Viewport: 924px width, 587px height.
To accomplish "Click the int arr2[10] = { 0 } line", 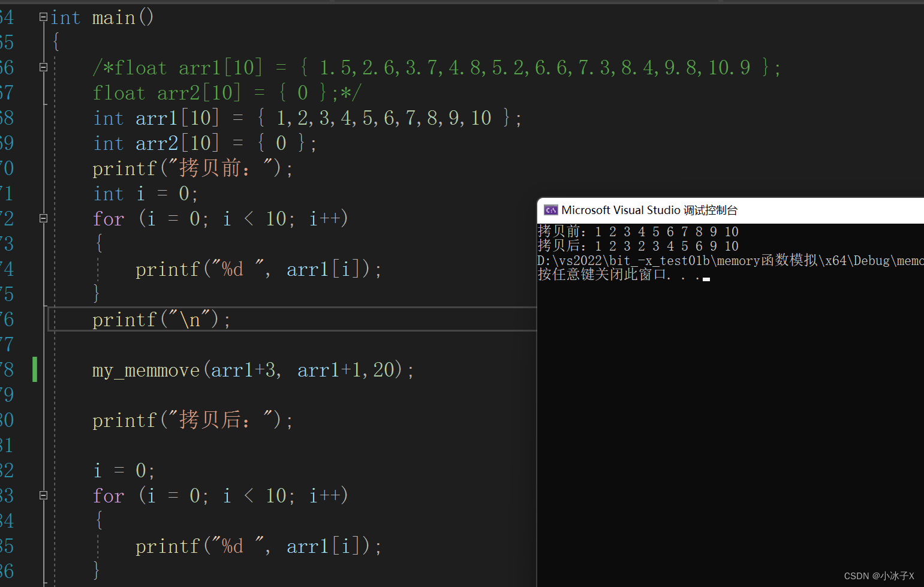I will click(x=204, y=143).
